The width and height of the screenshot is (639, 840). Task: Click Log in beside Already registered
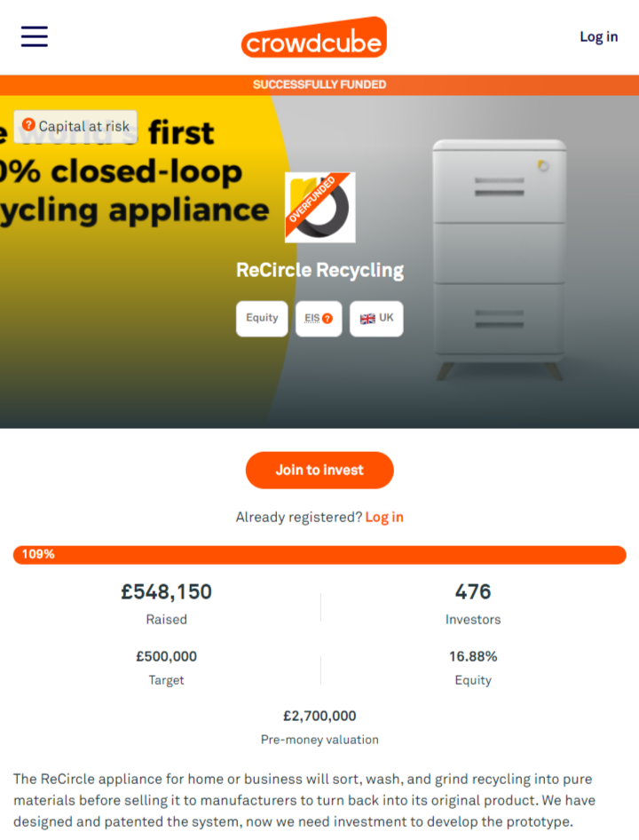[x=384, y=517]
